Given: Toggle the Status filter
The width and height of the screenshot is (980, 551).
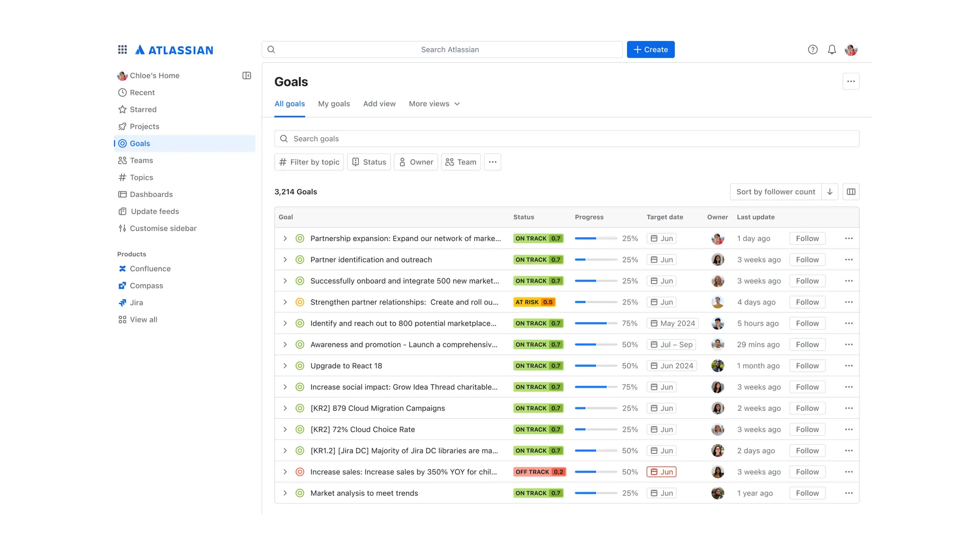Looking at the screenshot, I should [368, 162].
